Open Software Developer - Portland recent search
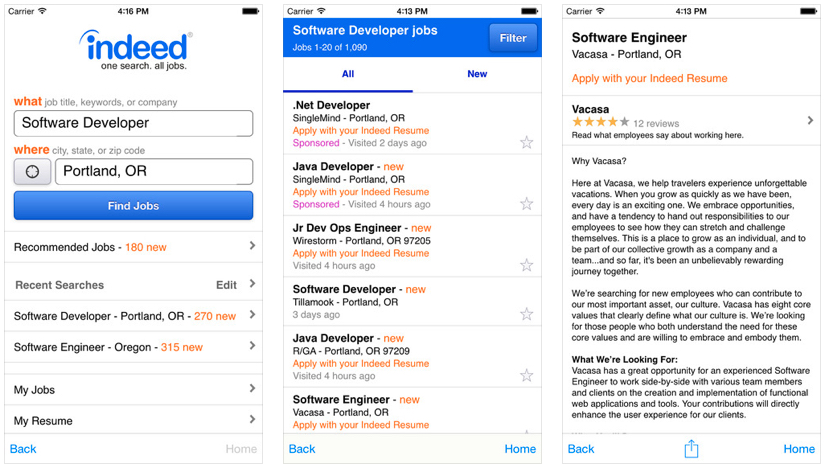The image size is (825, 467). pyautogui.click(x=134, y=316)
